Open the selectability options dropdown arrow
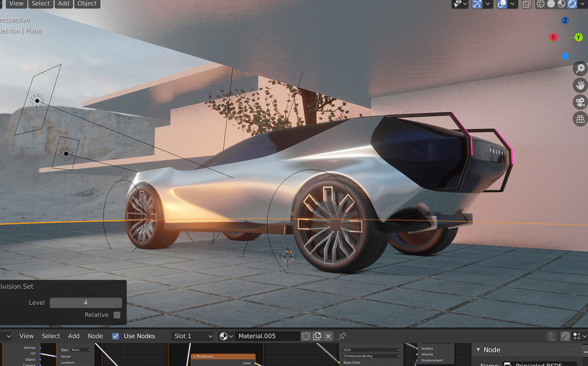 click(x=465, y=4)
